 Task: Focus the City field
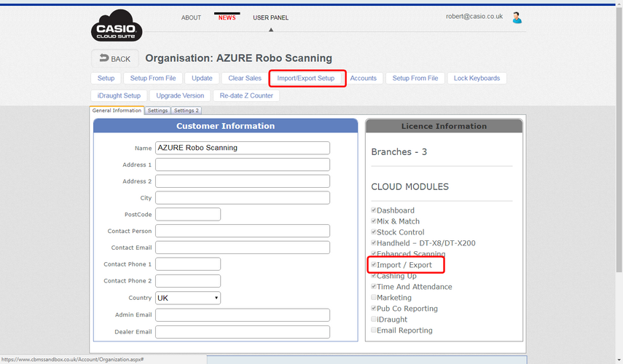[243, 198]
